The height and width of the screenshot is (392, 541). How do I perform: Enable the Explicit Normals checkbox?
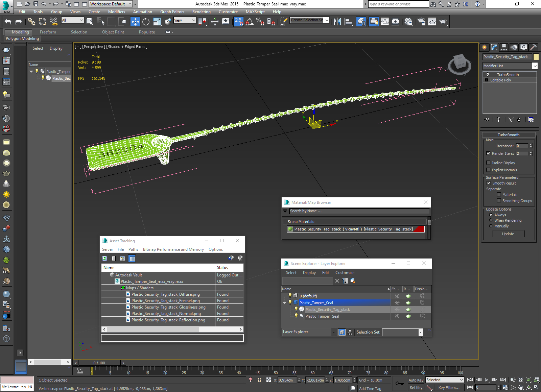click(488, 170)
